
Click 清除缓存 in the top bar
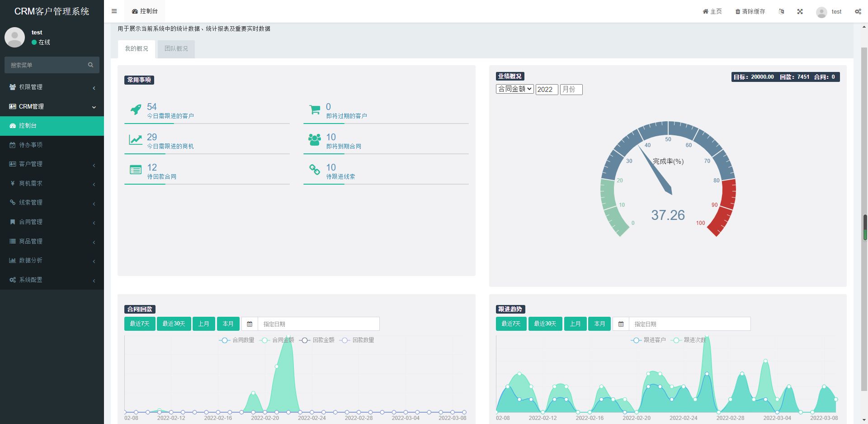coord(750,12)
